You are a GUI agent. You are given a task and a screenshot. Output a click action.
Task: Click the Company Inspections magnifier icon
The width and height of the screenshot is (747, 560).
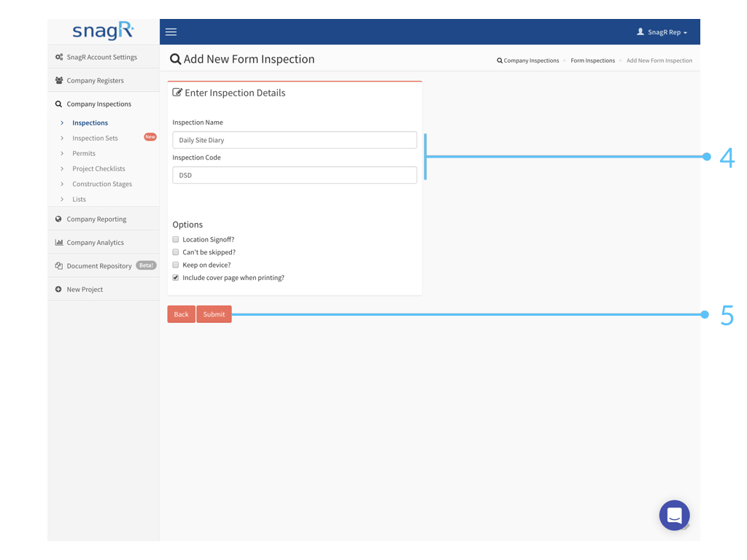[x=58, y=104]
